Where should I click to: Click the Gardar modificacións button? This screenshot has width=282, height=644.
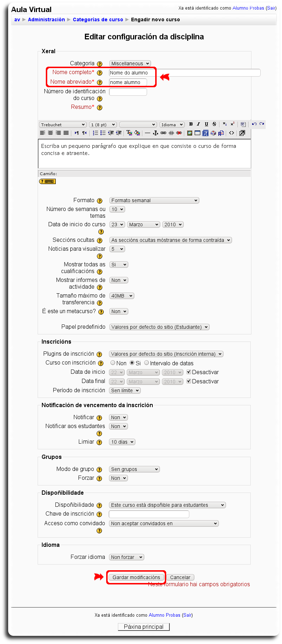(x=136, y=577)
